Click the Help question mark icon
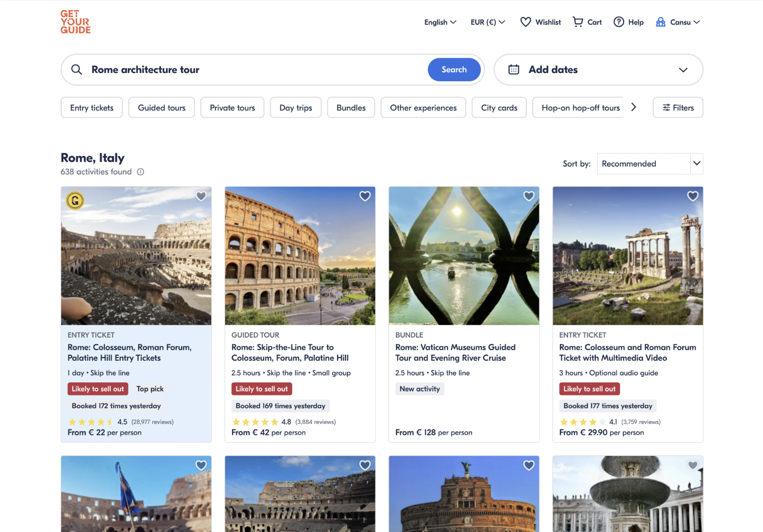Screen dimensions: 763x532 [618, 22]
